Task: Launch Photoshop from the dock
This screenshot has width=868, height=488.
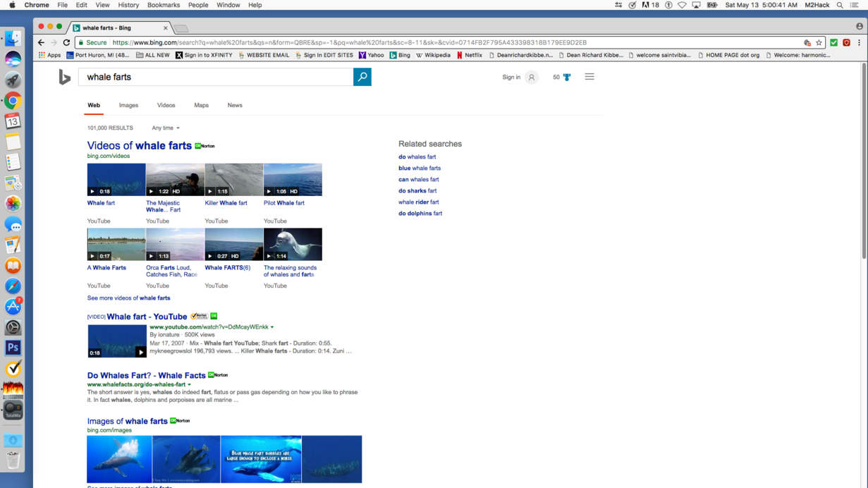Action: click(x=13, y=348)
